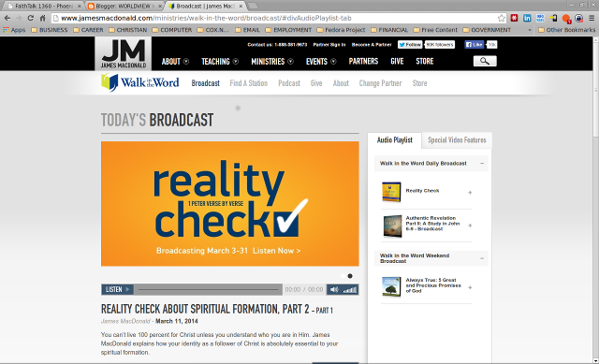Switch to Special Video Features tab
The image size is (599, 364).
pyautogui.click(x=457, y=140)
